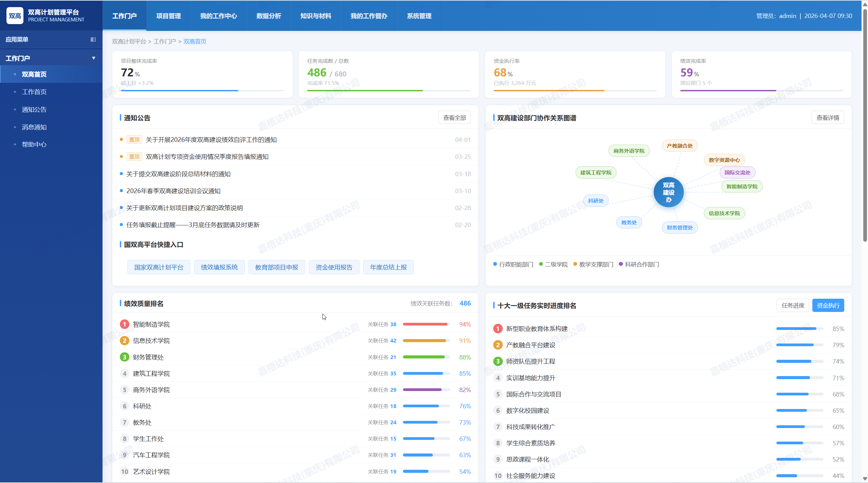Screen dimensions: 868x483
Task: Click the 双高 platform logo
Action: [x=15, y=15]
